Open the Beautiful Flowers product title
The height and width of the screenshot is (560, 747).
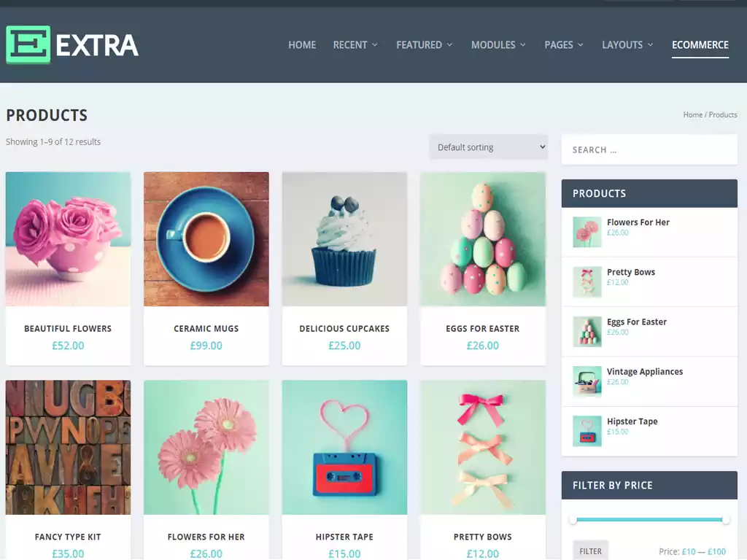point(68,329)
